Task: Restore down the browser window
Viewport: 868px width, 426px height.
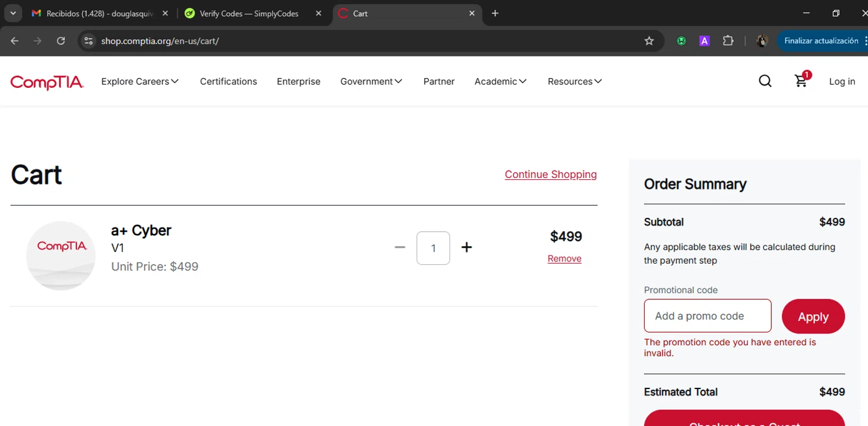Action: click(836, 13)
